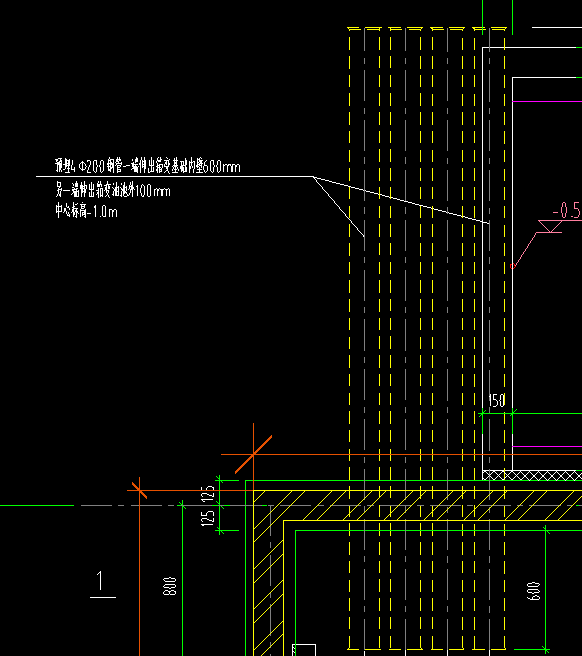Select the section mark number 1
Image resolution: width=582 pixels, height=656 pixels.
(100, 581)
